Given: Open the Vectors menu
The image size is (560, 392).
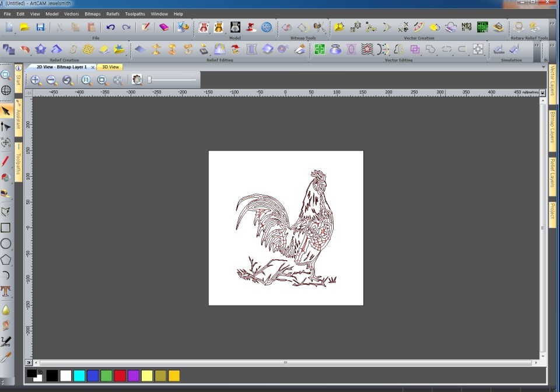Looking at the screenshot, I should 71,14.
